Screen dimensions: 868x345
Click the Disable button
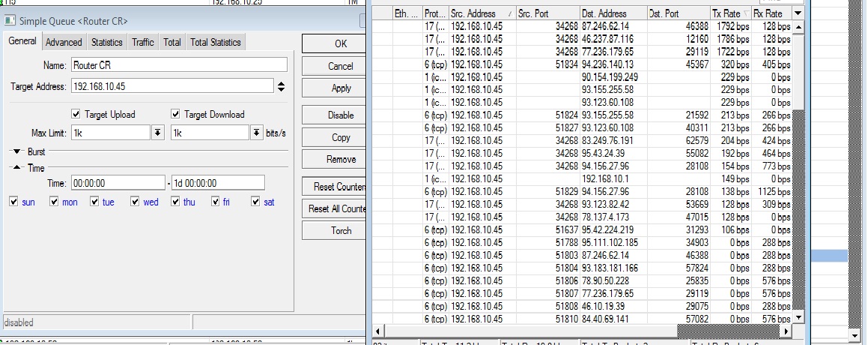click(x=341, y=115)
